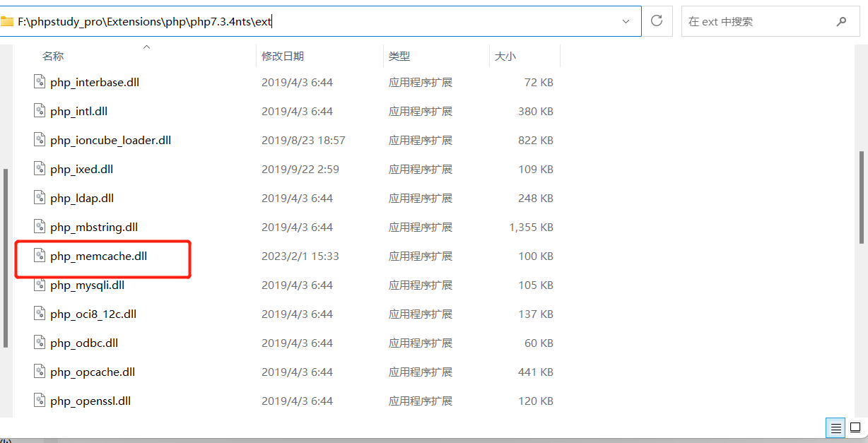Sort files by 大小 column header
Screen dimensions: 868x443
pyautogui.click(x=505, y=57)
